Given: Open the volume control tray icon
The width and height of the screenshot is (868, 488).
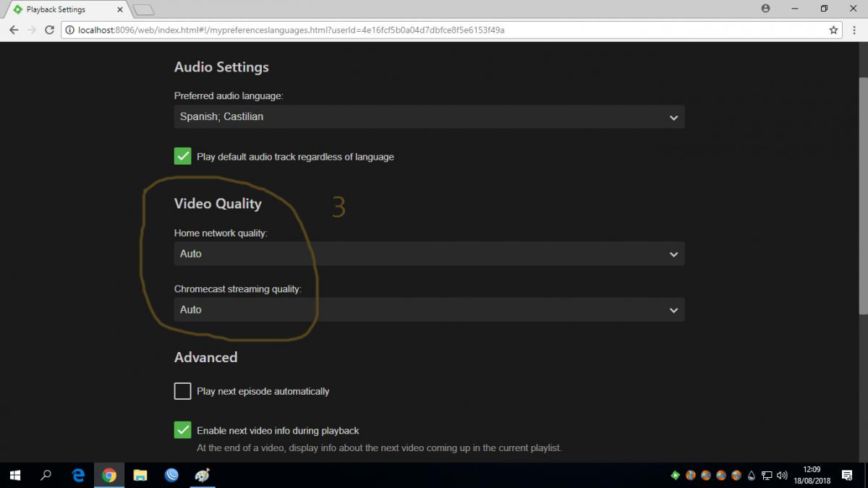Looking at the screenshot, I should [x=782, y=476].
